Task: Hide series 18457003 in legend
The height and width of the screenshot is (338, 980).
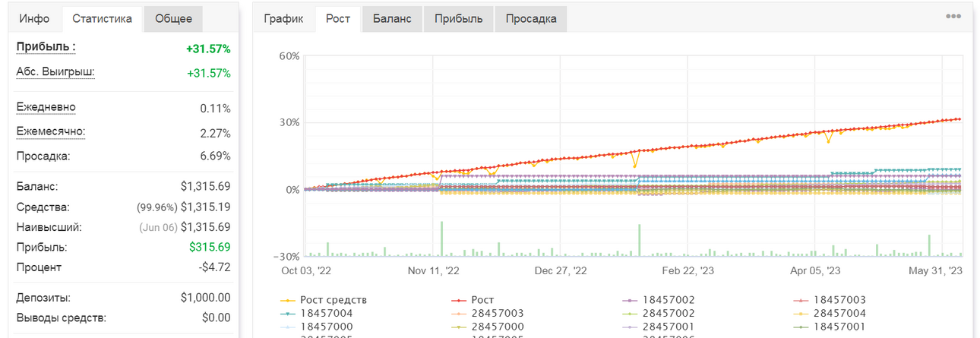Action: [x=829, y=300]
